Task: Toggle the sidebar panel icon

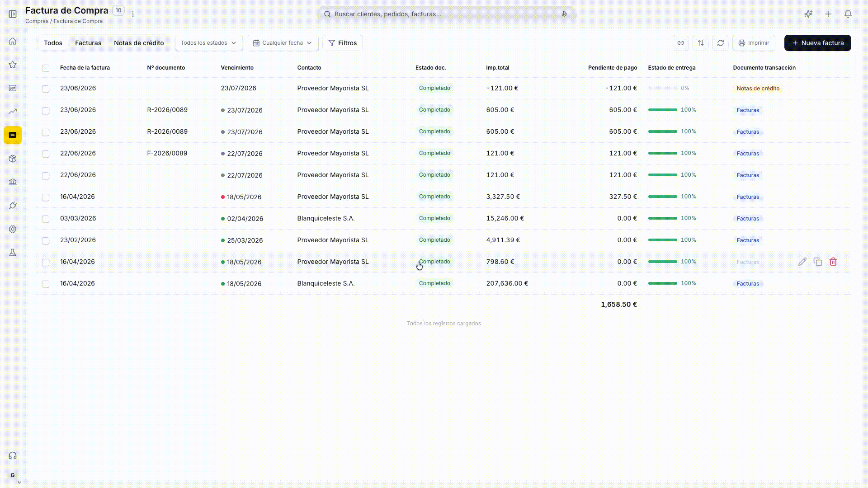Action: click(13, 14)
